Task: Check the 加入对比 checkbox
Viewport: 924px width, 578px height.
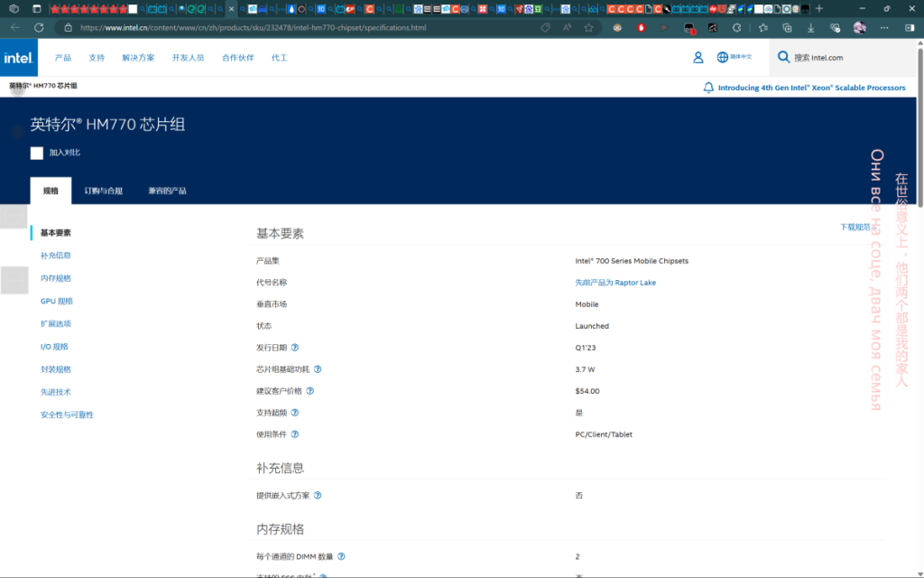Action: (36, 153)
